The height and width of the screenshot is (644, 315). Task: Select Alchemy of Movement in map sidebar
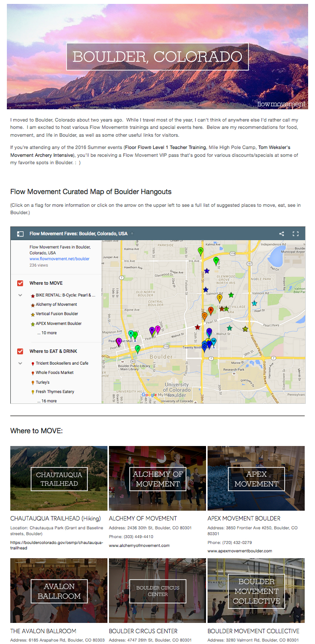[53, 305]
